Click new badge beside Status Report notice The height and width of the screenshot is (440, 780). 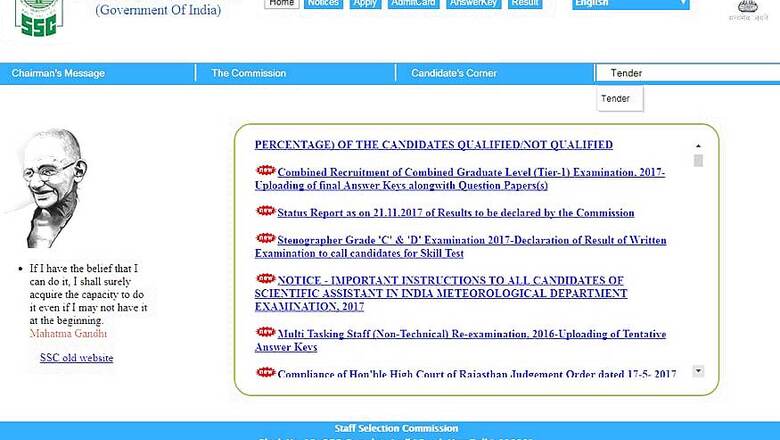(266, 211)
